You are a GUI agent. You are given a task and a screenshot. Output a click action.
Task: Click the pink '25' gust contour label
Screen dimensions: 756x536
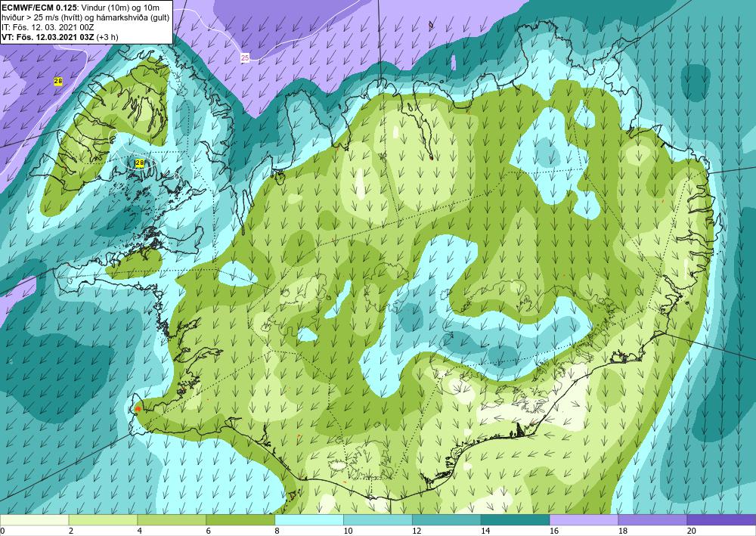tap(245, 58)
